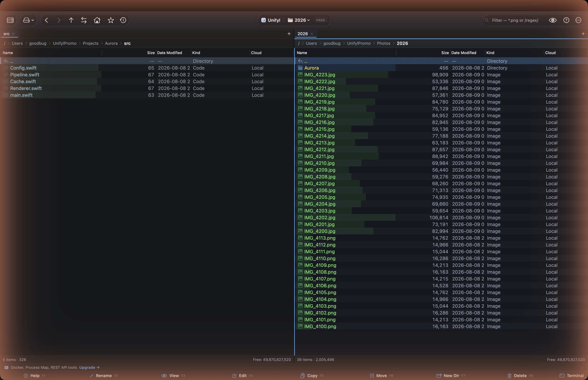Select Config.swift in the left panel
Image resolution: width=588 pixels, height=380 pixels.
[147, 68]
